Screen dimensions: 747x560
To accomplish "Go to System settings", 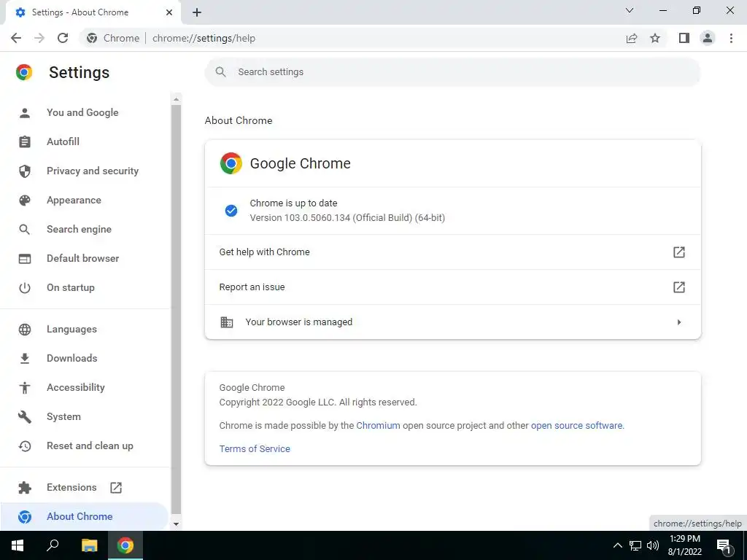I will tap(63, 416).
